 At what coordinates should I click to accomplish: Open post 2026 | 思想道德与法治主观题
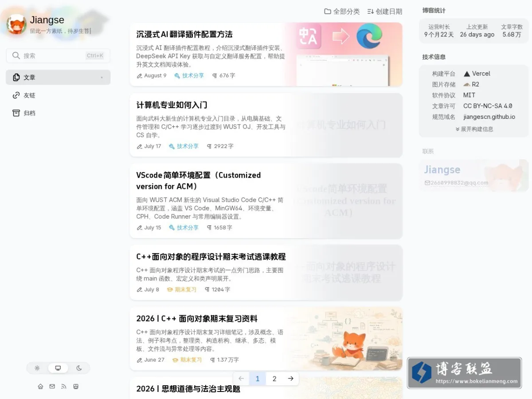[188, 389]
